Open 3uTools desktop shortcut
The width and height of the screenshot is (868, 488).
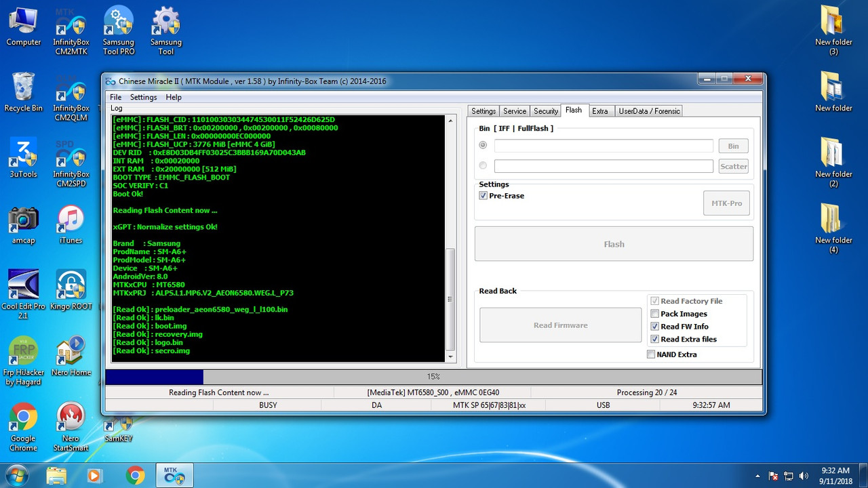coord(24,158)
